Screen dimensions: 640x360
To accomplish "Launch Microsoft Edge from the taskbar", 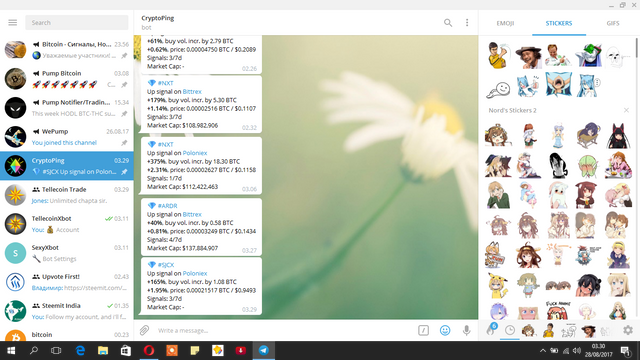I will coord(80,351).
